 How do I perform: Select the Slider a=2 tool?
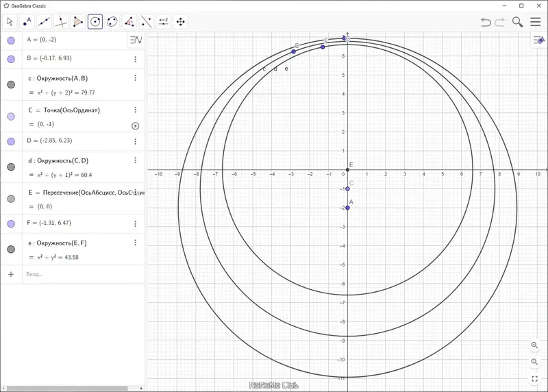164,22
